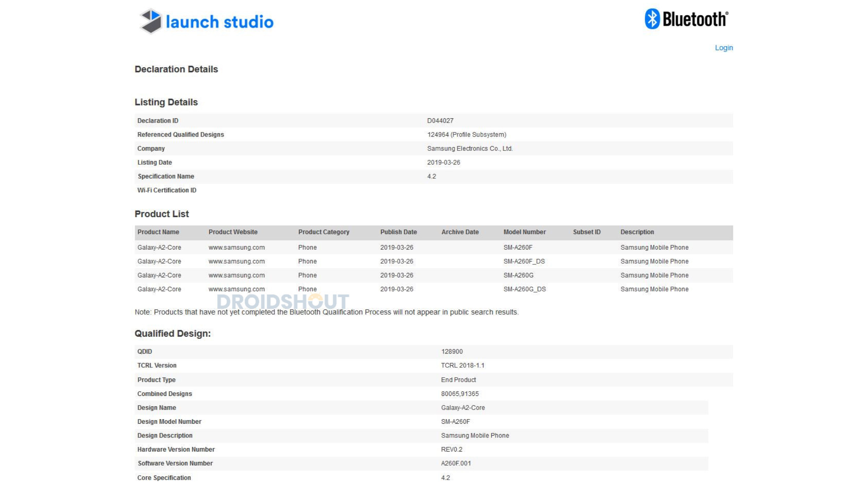This screenshot has width=868, height=486.
Task: Click referenced design 124964 (Profile Subsystem)
Action: coord(466,134)
